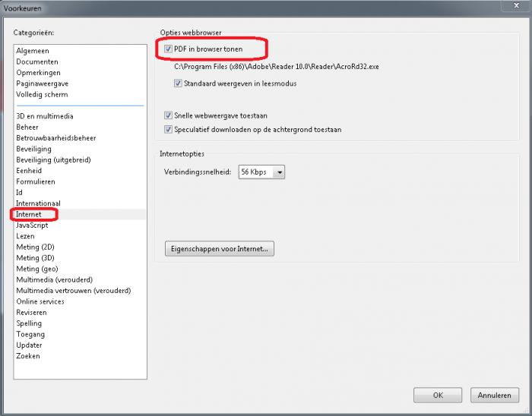Select 'Multimedia (verouderd)' category

tap(54, 279)
